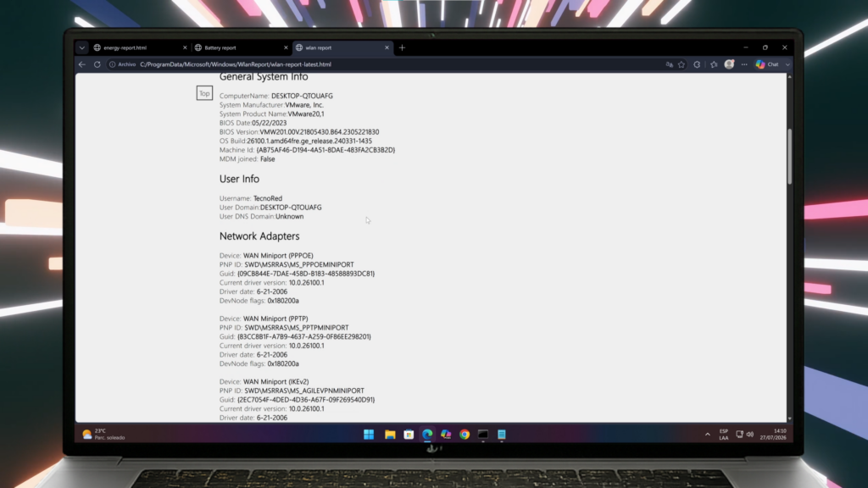Expand the tab search dropdown arrow
Image resolution: width=868 pixels, height=488 pixels.
coord(82,47)
